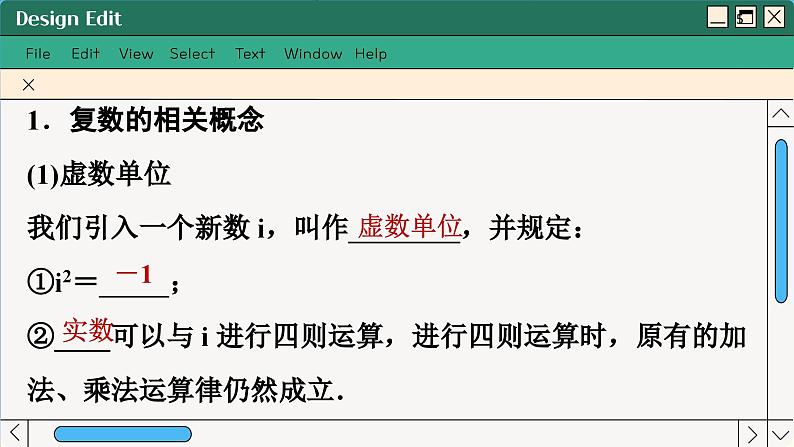Image resolution: width=794 pixels, height=447 pixels.
Task: Click the blue horizontal scrollbar thumb
Action: [122, 434]
